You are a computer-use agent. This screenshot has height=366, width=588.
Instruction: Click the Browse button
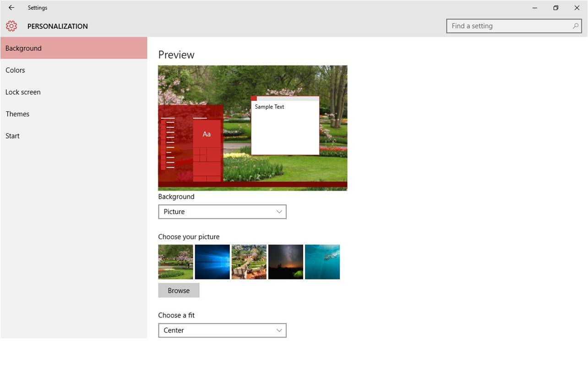179,290
